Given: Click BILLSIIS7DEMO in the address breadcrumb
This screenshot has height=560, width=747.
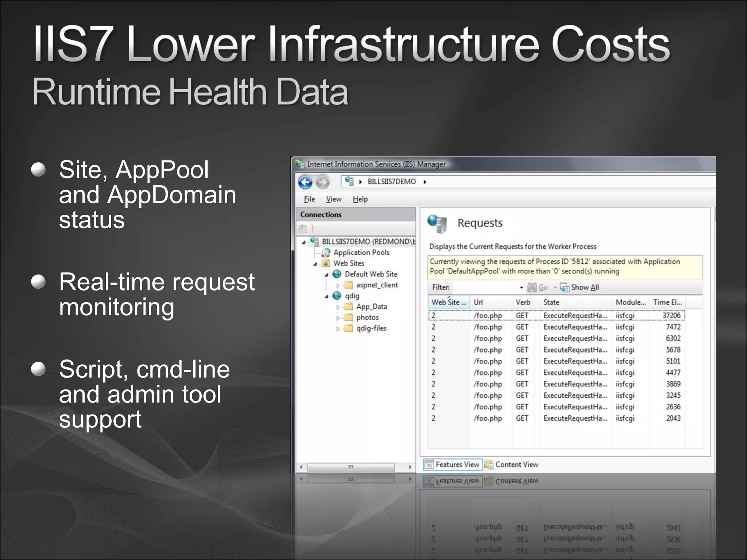Looking at the screenshot, I should (391, 182).
